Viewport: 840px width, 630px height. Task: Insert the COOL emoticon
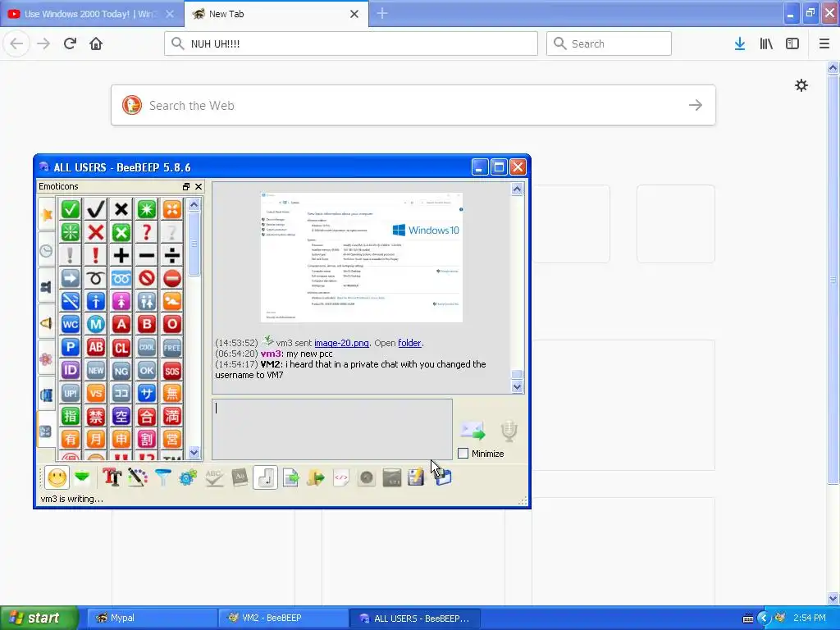[147, 347]
